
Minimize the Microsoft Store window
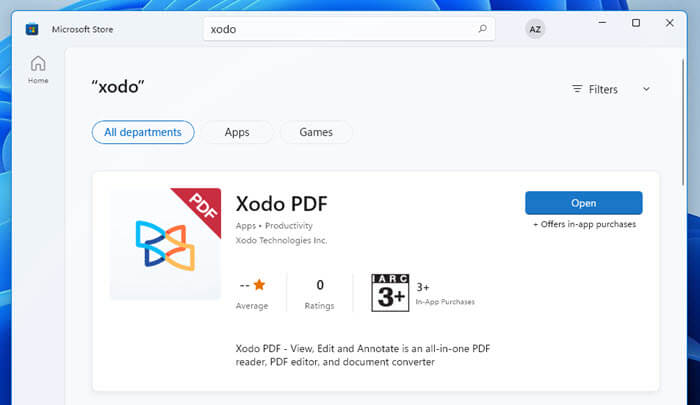pos(602,22)
